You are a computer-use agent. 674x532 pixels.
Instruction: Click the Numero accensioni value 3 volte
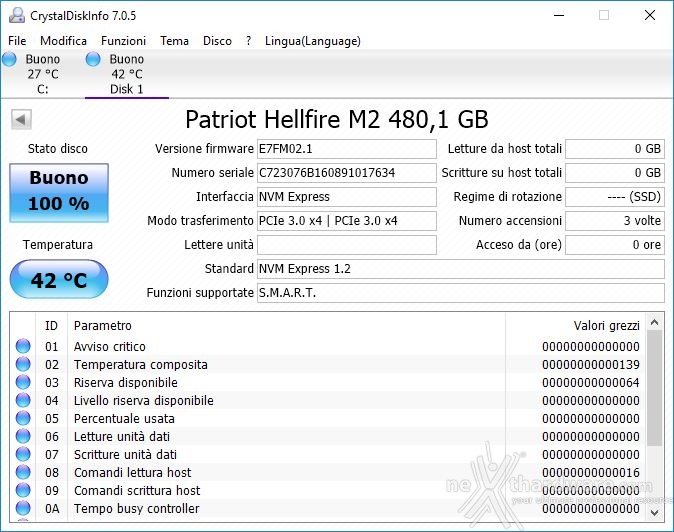[615, 221]
